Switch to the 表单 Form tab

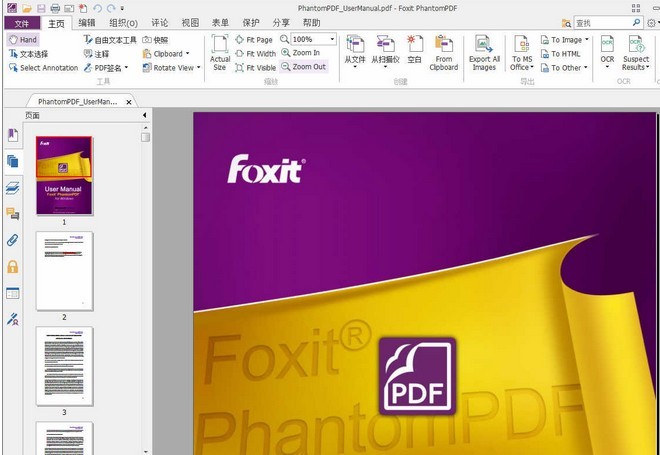pyautogui.click(x=220, y=23)
